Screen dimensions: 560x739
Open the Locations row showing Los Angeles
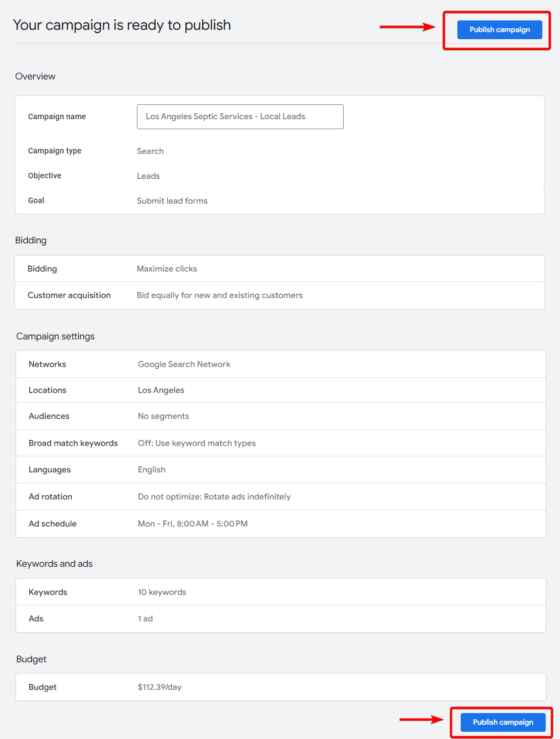click(x=280, y=390)
